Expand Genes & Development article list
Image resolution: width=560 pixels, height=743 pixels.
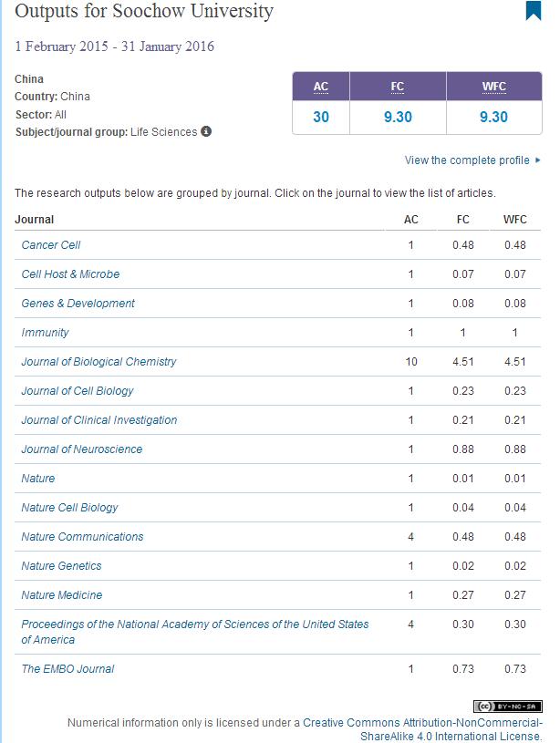pos(78,304)
